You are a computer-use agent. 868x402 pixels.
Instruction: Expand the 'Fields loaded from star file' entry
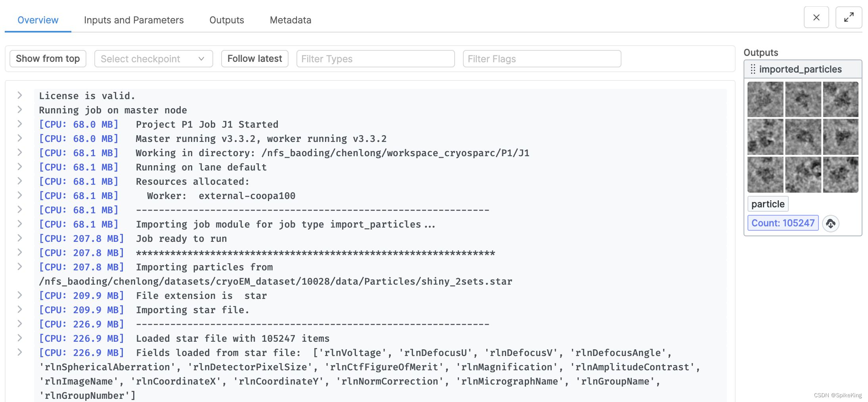tap(19, 352)
